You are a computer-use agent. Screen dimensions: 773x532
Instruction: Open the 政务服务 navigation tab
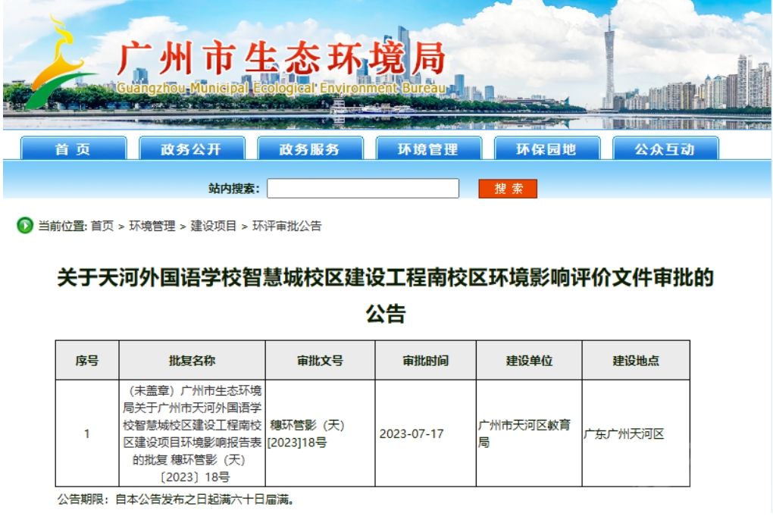click(x=310, y=149)
